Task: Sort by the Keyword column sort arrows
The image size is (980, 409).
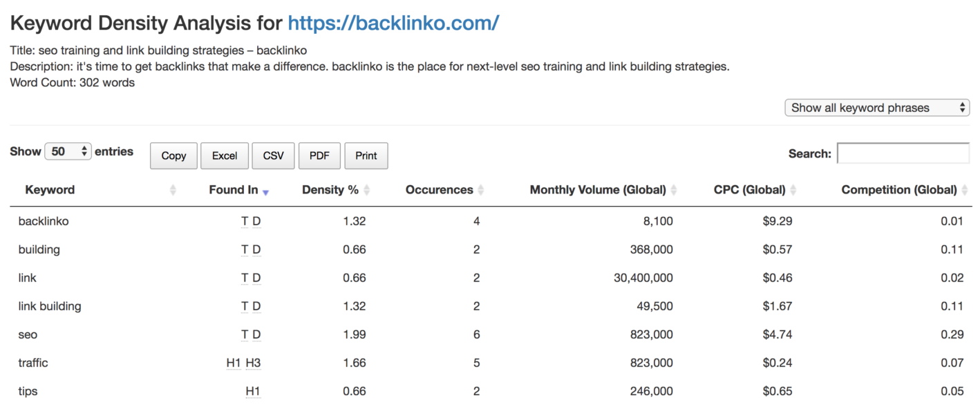Action: [x=173, y=190]
